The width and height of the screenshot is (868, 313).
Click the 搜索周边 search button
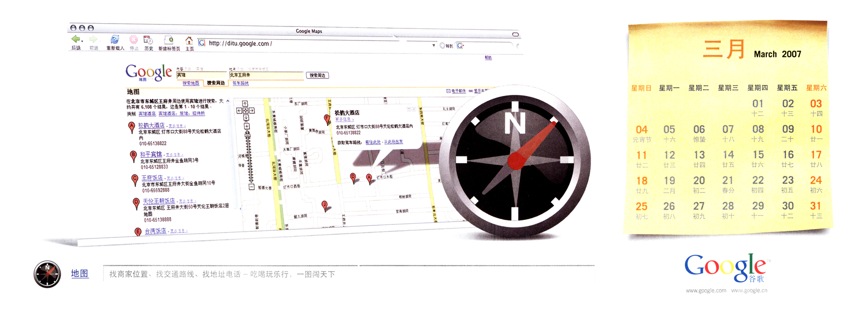pyautogui.click(x=317, y=75)
